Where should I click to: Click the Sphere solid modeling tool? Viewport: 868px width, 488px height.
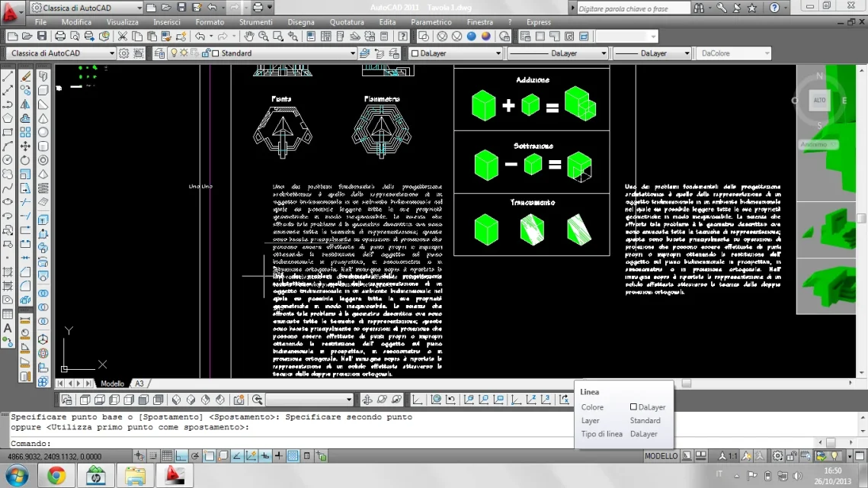[43, 132]
